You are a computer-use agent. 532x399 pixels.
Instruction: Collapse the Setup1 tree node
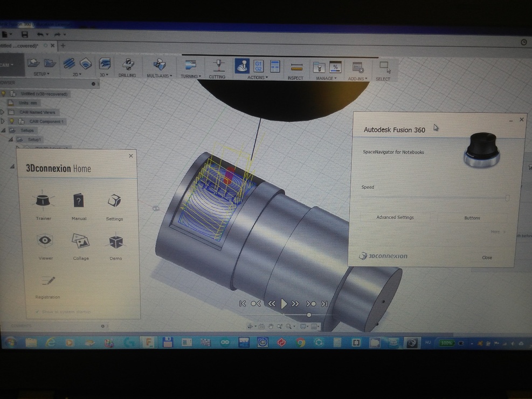11,140
